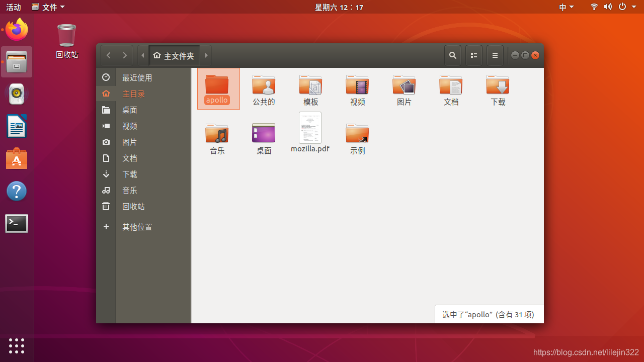The width and height of the screenshot is (644, 362).
Task: Click the path bar right scroll arrow
Action: [206, 55]
